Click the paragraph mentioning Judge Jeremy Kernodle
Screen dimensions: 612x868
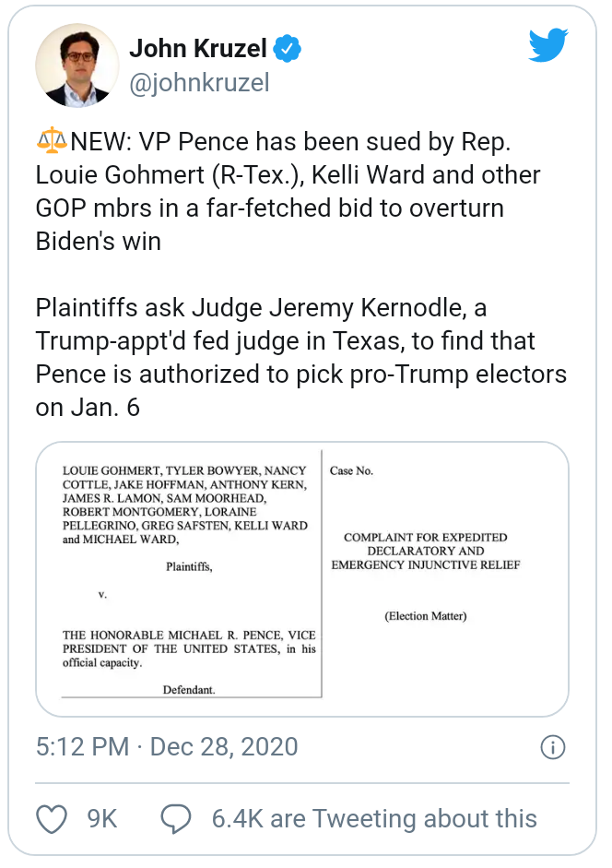click(x=300, y=356)
